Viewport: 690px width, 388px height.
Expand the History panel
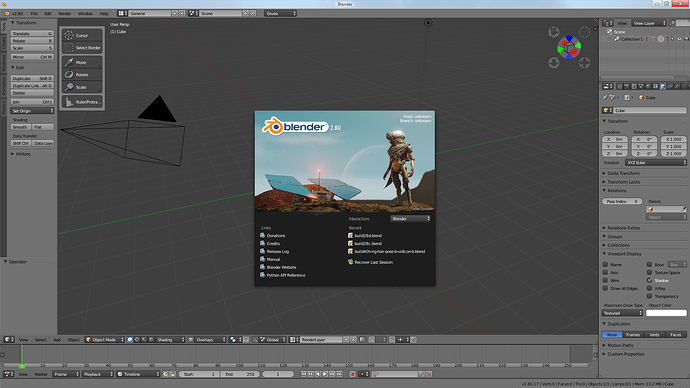click(23, 154)
